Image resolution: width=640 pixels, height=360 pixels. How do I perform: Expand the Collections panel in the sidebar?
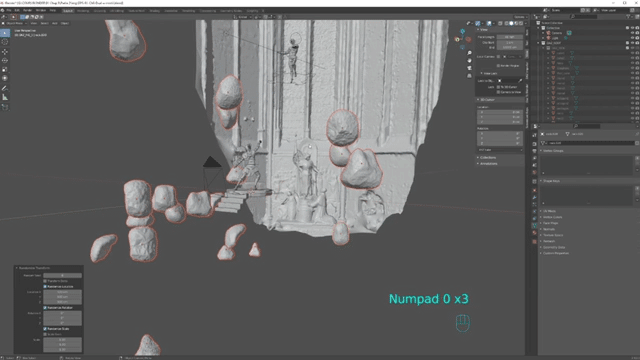(x=487, y=158)
